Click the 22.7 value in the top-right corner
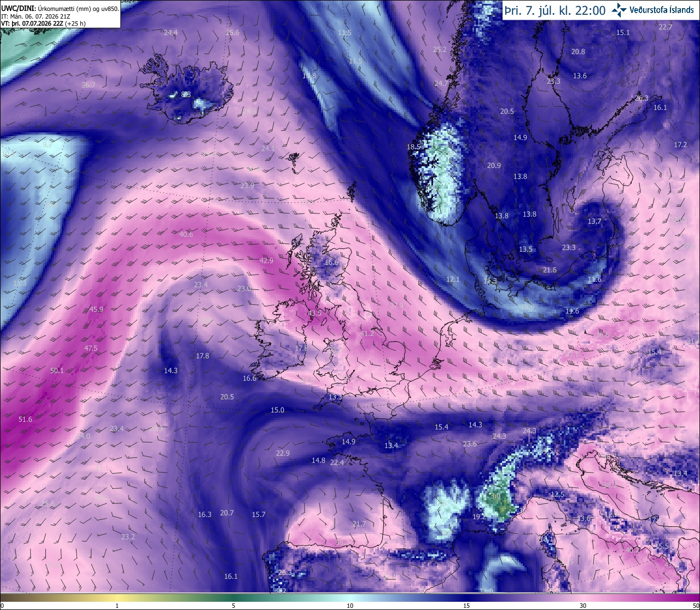The height and width of the screenshot is (610, 700). tap(666, 27)
